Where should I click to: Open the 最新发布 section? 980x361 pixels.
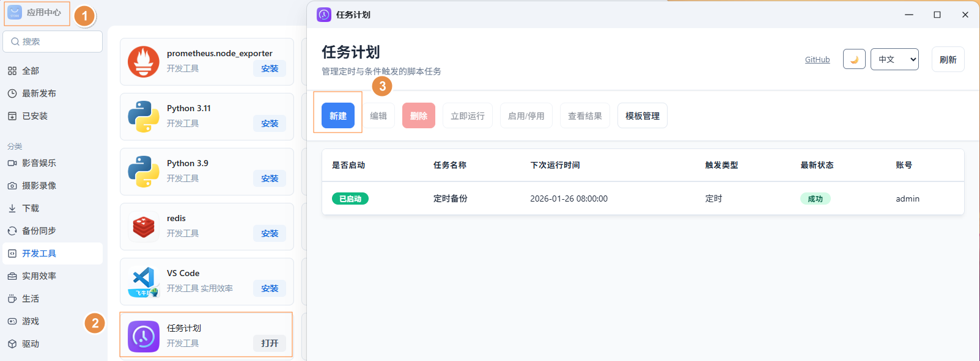53,93
